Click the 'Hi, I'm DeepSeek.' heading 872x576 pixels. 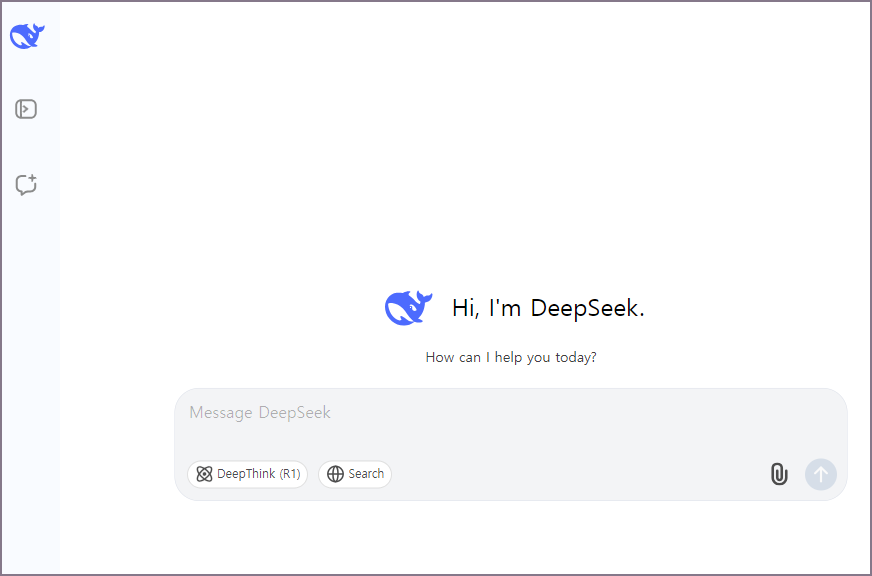548,308
